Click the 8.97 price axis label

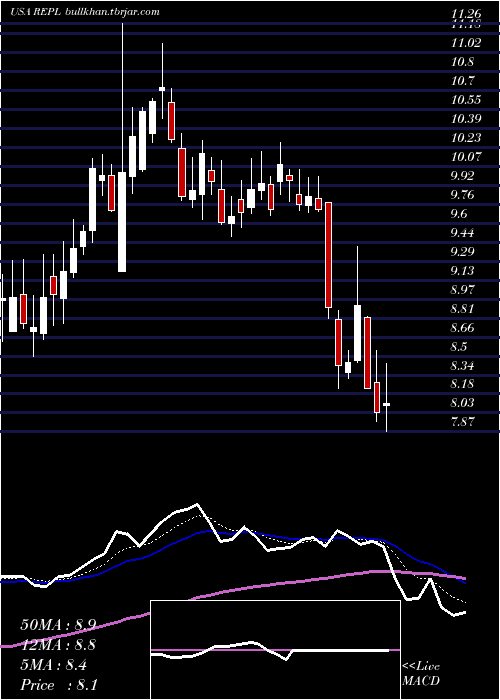pos(462,290)
